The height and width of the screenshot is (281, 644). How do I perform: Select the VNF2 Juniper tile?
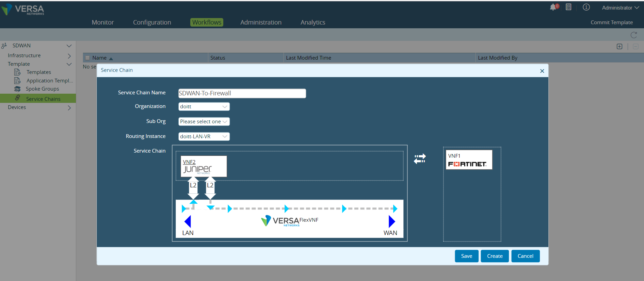(204, 166)
